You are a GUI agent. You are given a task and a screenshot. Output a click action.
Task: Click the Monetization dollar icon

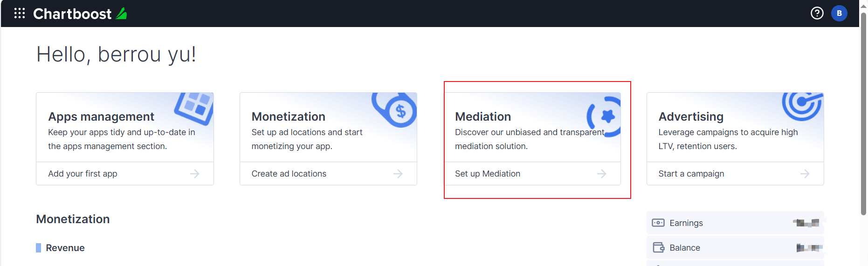pyautogui.click(x=396, y=110)
